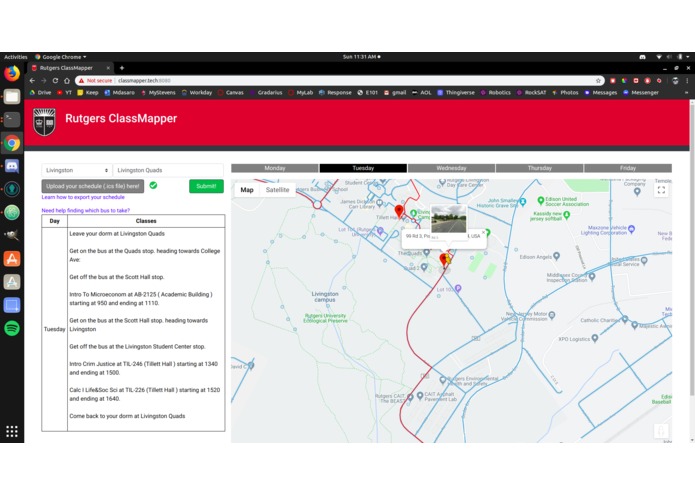Click red marker near Tillett Hall
695x494 pixels.
399,211
